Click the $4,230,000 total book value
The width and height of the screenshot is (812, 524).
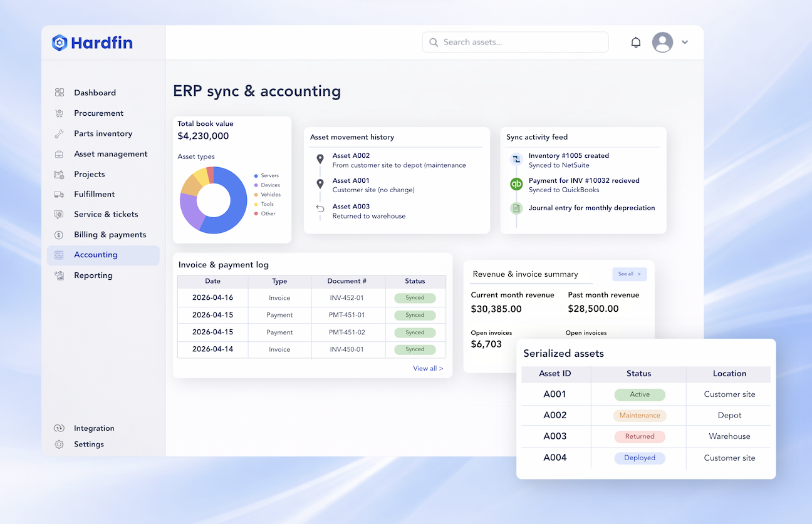click(203, 136)
